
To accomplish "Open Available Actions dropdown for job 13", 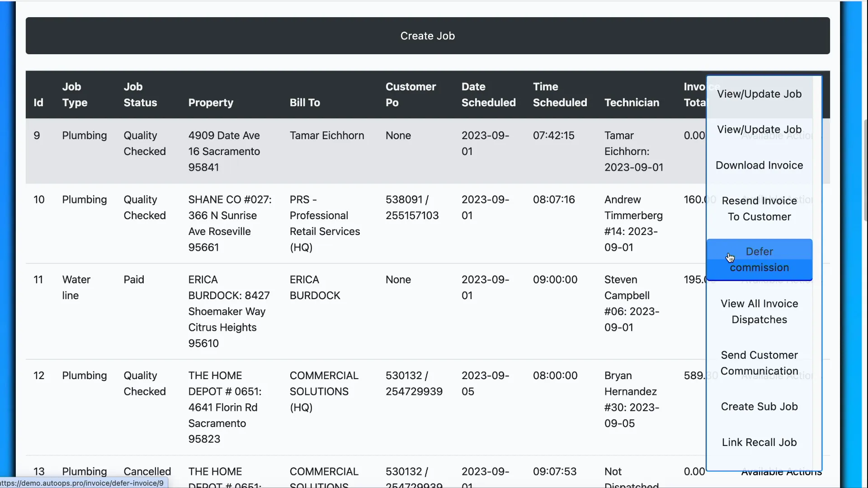I will click(781, 472).
